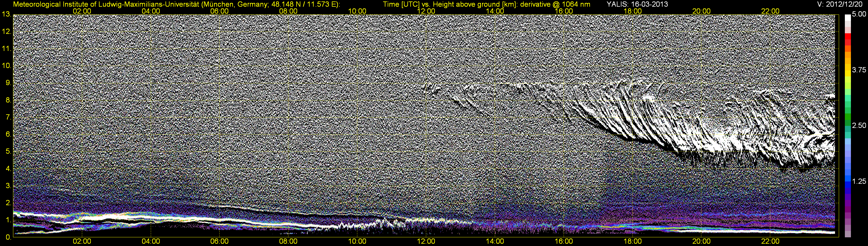Click the 12 km height axis label
The height and width of the screenshot is (246, 868).
(x=6, y=32)
